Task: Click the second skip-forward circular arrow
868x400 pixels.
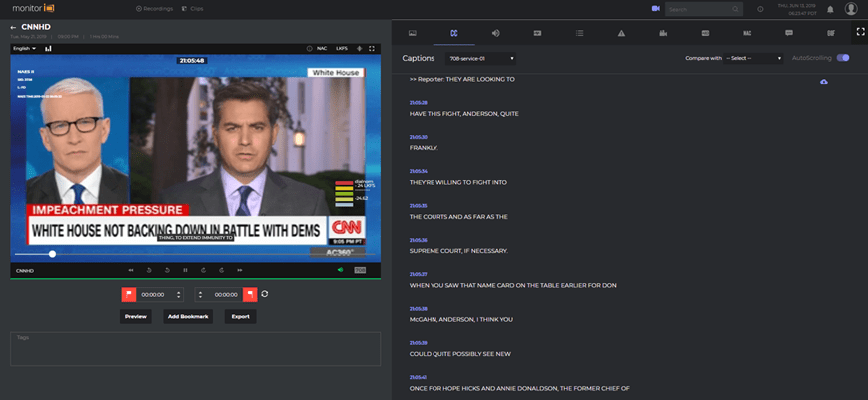Action: 221,270
